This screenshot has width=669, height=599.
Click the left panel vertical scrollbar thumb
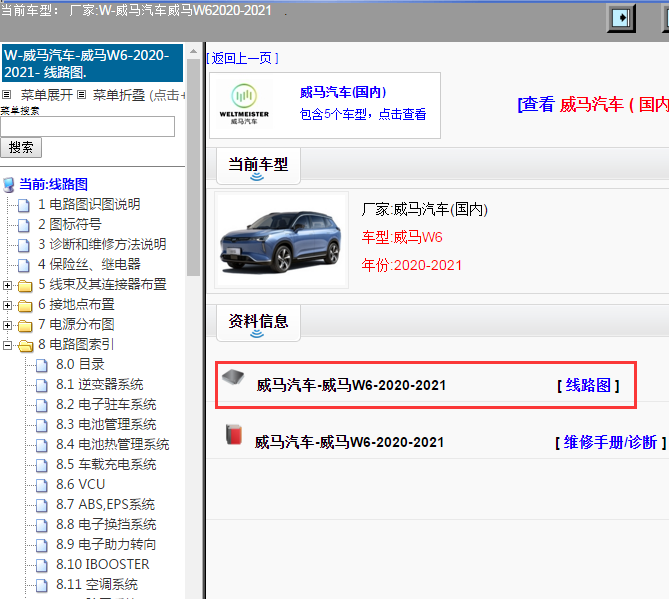point(193,168)
